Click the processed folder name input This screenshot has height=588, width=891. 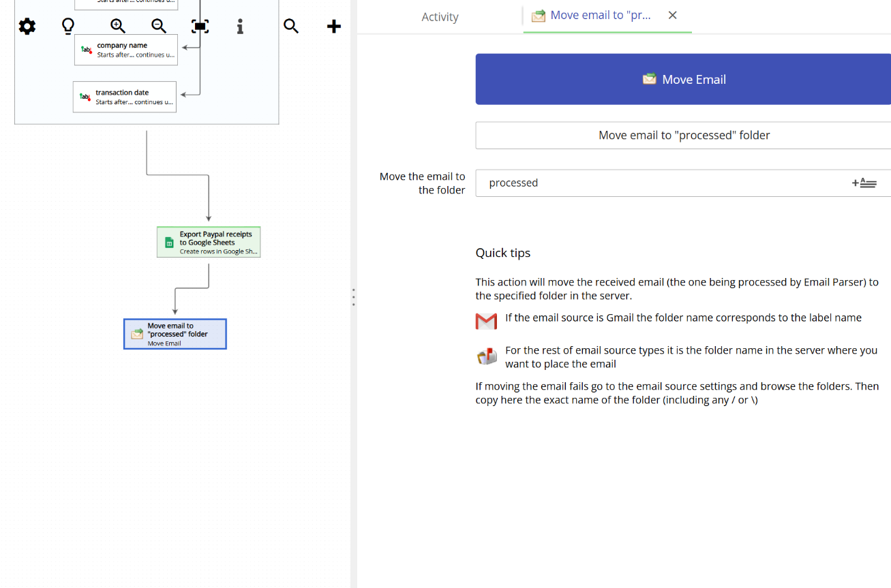click(648, 183)
